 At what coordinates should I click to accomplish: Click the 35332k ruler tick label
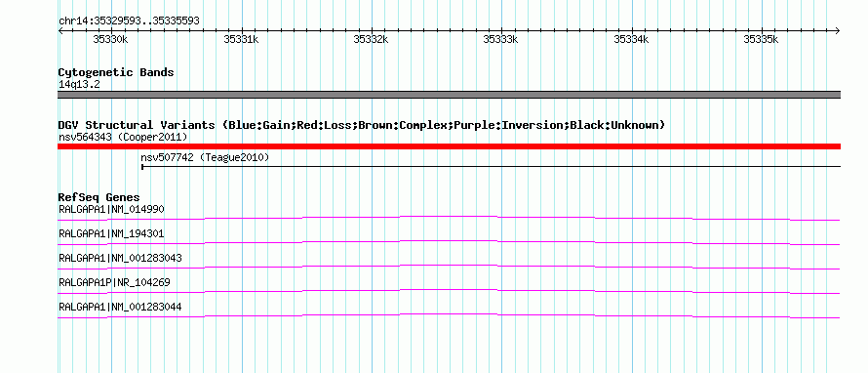coord(371,39)
